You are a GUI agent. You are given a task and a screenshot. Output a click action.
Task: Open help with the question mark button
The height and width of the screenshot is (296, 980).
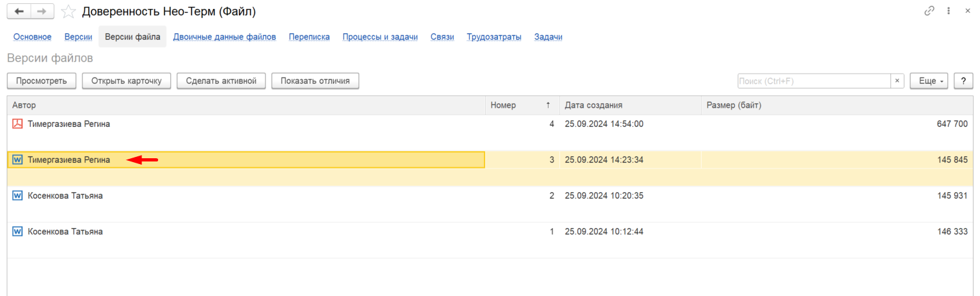963,81
